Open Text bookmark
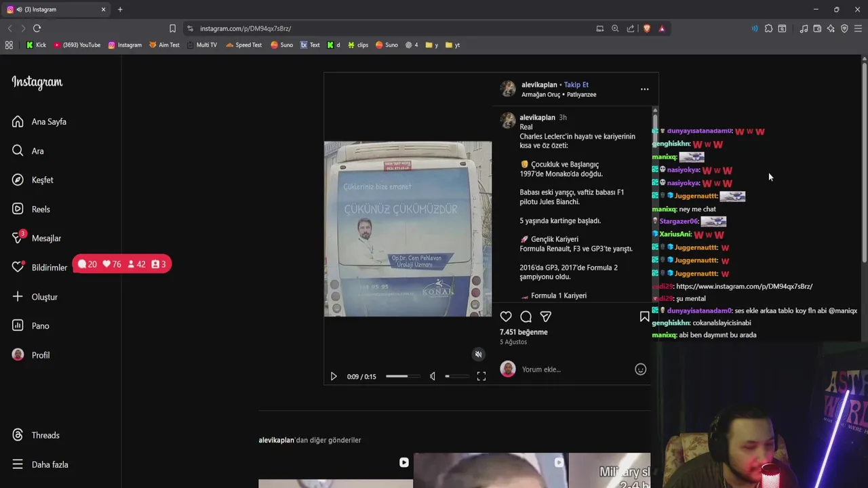 (310, 45)
